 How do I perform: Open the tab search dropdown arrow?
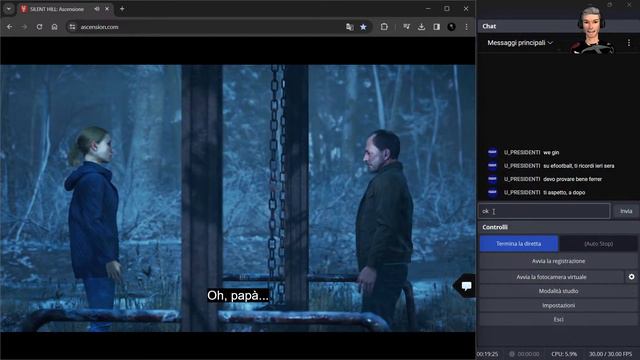tap(9, 9)
